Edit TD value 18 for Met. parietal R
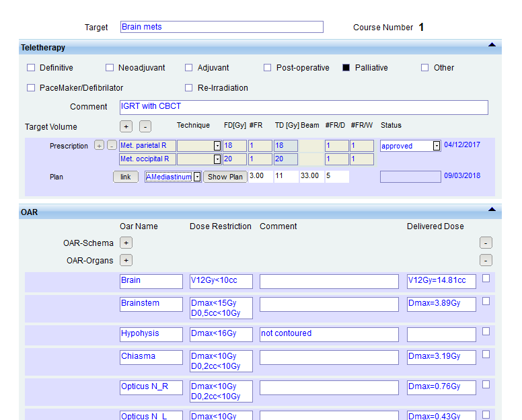Image resolution: width=522 pixels, height=420 pixels. (286, 146)
